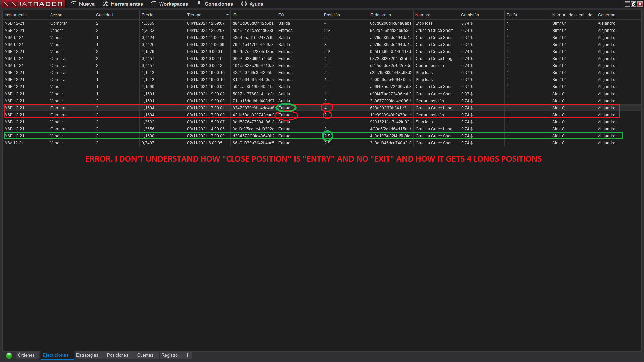
Task: Switch to the Estrategias tab
Action: pyautogui.click(x=87, y=355)
